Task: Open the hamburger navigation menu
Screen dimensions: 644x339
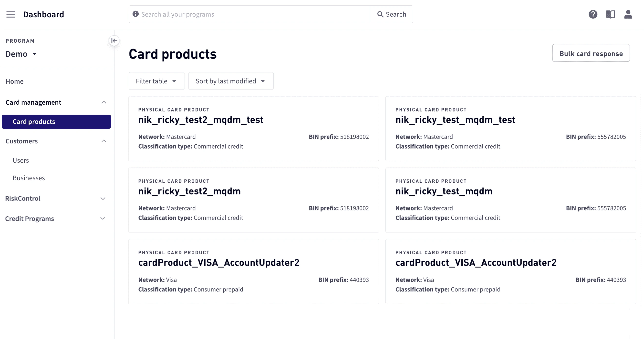Action: pyautogui.click(x=11, y=14)
